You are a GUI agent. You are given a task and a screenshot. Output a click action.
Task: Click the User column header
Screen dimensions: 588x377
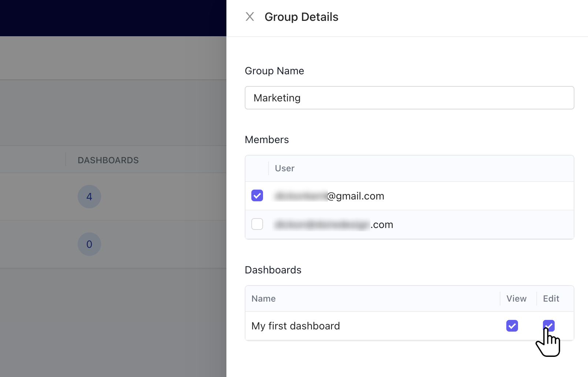coord(285,168)
